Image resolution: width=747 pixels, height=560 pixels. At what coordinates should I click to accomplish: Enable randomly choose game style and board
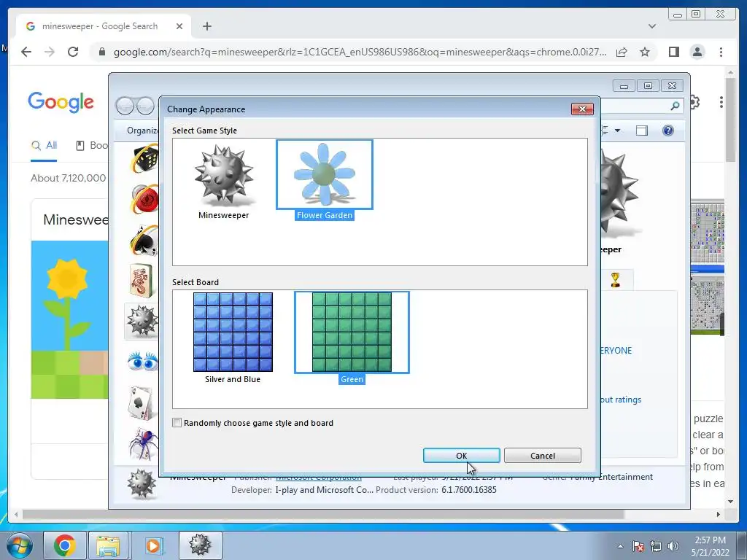coord(177,423)
